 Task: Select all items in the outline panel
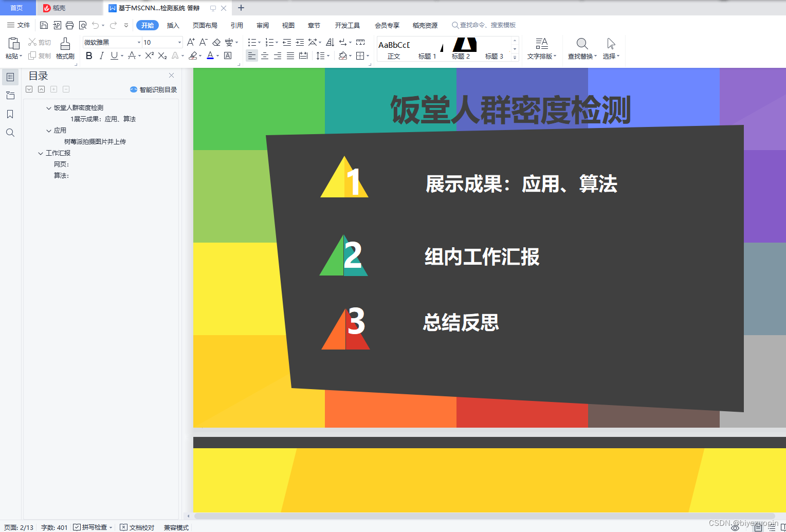(x=29, y=89)
